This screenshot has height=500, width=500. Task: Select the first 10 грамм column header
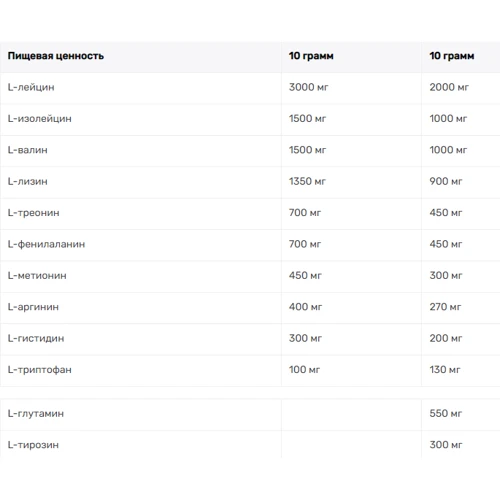click(x=311, y=56)
